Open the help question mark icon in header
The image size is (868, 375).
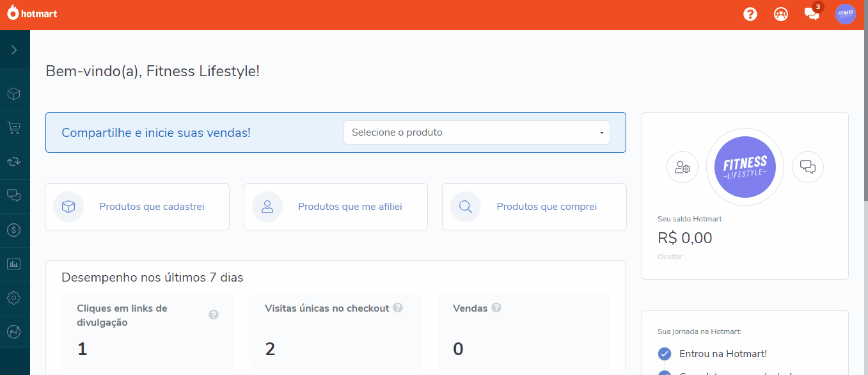[x=750, y=14]
